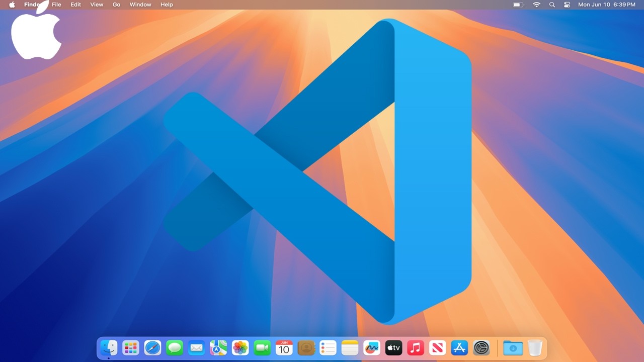Open the News app in Dock
The width and height of the screenshot is (644, 362).
point(438,347)
